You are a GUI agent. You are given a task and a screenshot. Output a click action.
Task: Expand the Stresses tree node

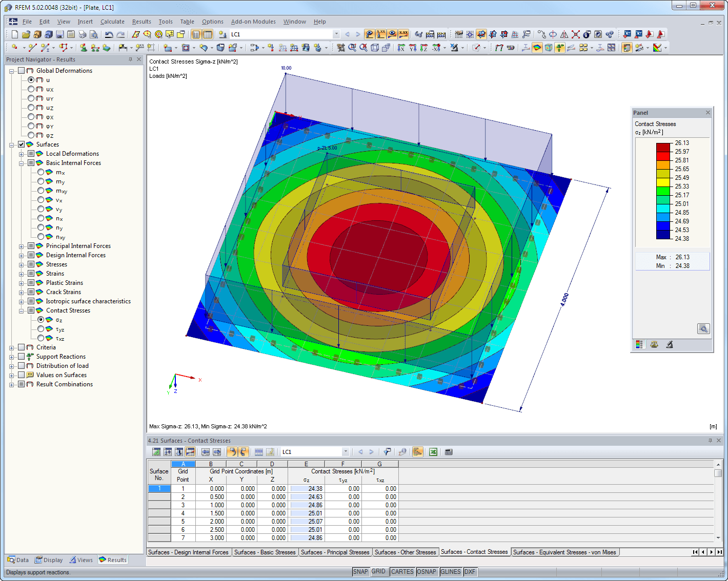[22, 264]
